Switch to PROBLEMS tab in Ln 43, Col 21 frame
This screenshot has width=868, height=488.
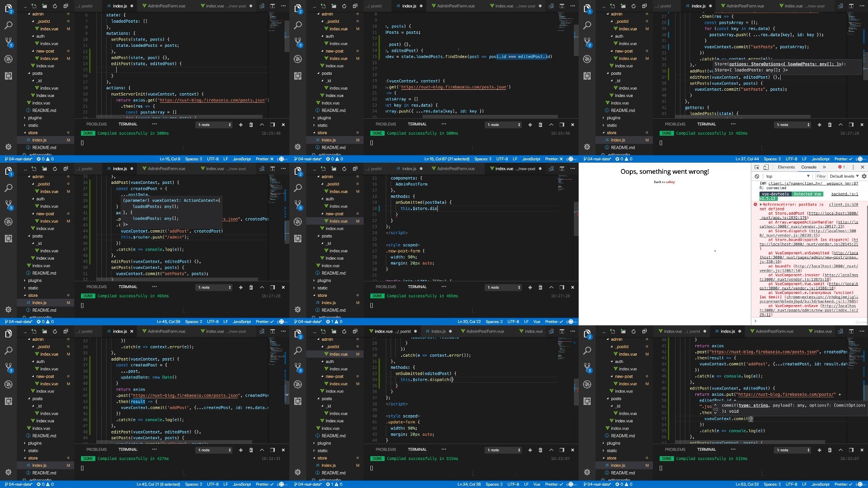pyautogui.click(x=96, y=449)
